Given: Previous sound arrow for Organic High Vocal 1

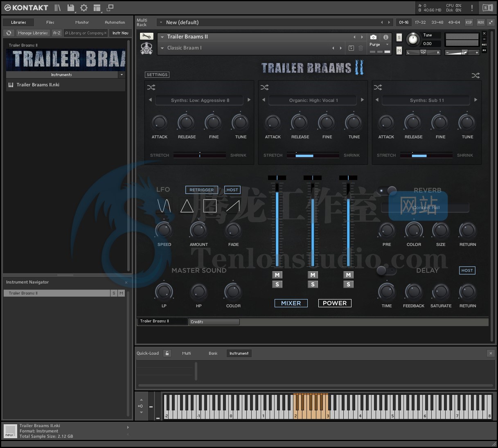Looking at the screenshot, I should [x=264, y=100].
